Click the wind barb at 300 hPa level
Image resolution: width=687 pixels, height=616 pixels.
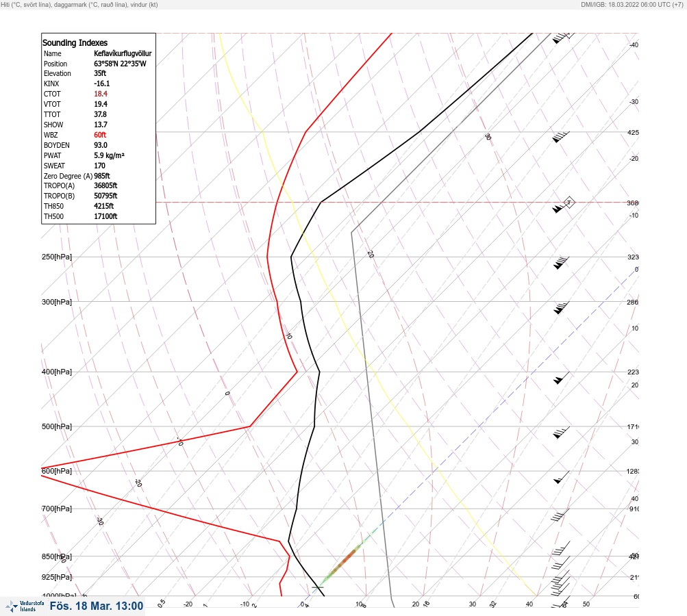point(561,308)
